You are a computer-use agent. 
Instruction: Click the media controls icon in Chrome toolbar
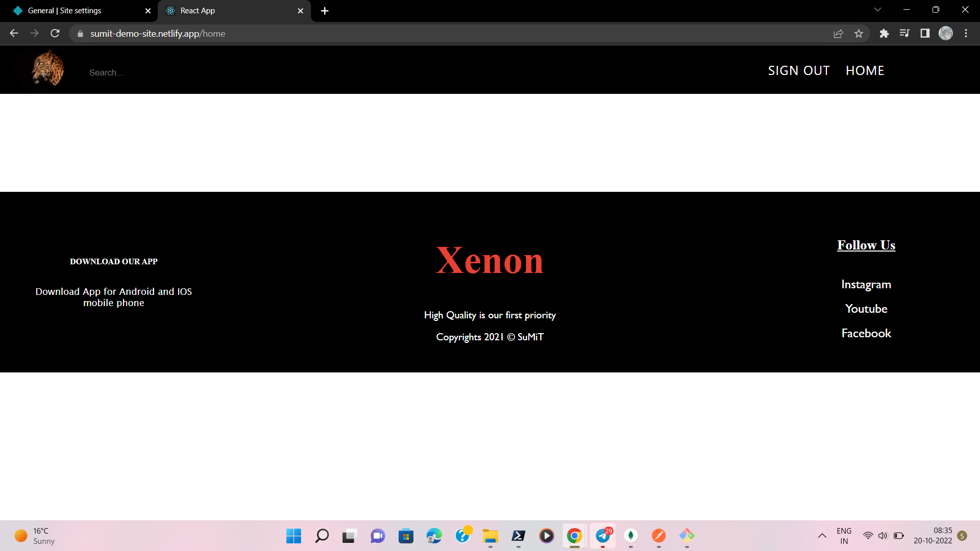pos(904,33)
